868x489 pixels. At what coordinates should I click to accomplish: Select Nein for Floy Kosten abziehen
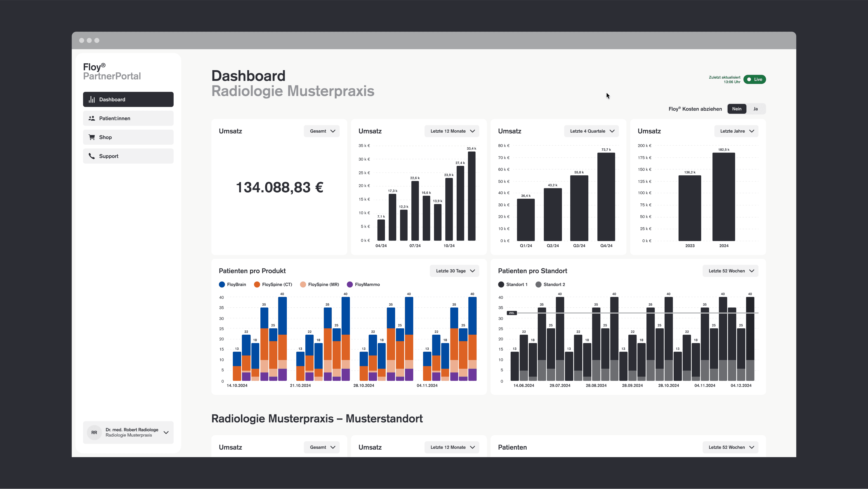click(737, 109)
